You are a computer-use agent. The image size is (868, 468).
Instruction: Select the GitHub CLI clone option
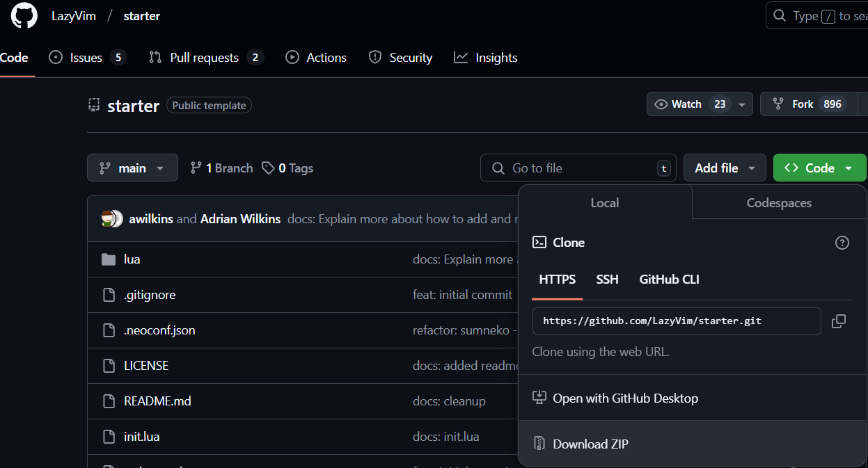(670, 280)
